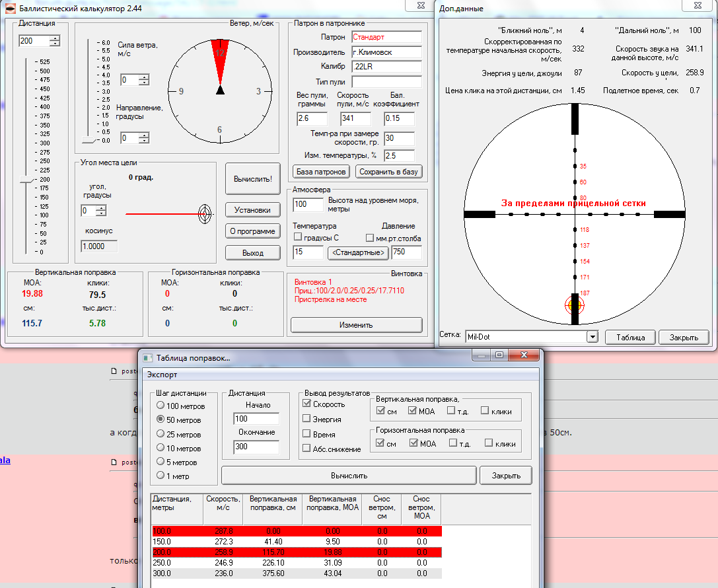Click the Высота над уровнем моря field
The width and height of the screenshot is (718, 588).
308,204
